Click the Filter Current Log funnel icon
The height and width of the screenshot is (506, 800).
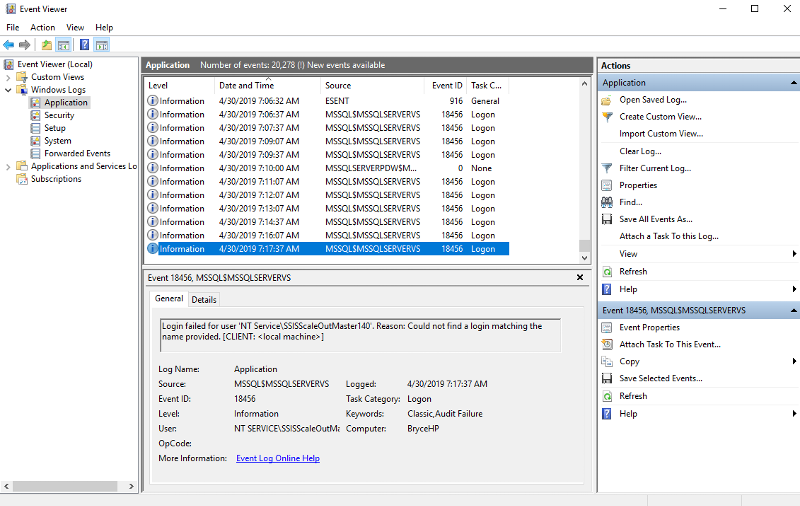point(607,168)
